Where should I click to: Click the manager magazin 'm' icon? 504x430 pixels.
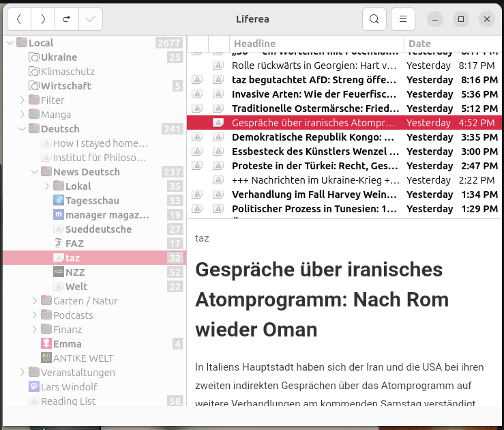click(x=59, y=214)
